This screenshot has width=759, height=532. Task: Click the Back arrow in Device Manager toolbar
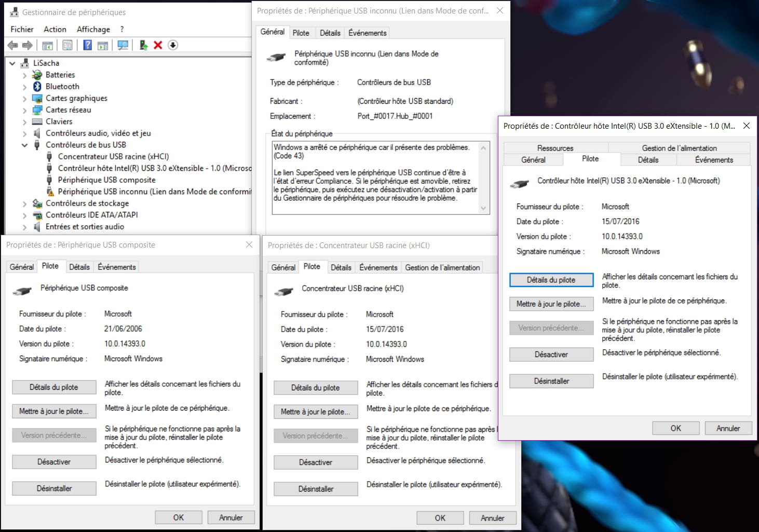(12, 46)
